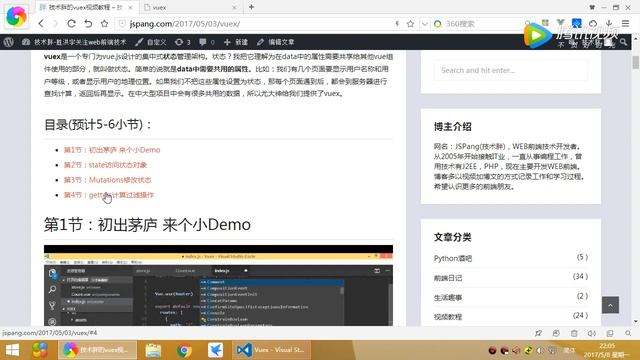Expand the address bar dropdown arrow
The image size is (640, 360).
[424, 24]
